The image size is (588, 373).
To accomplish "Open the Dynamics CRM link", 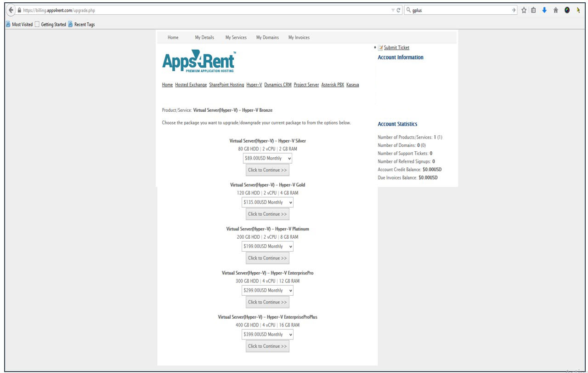I will [x=278, y=85].
